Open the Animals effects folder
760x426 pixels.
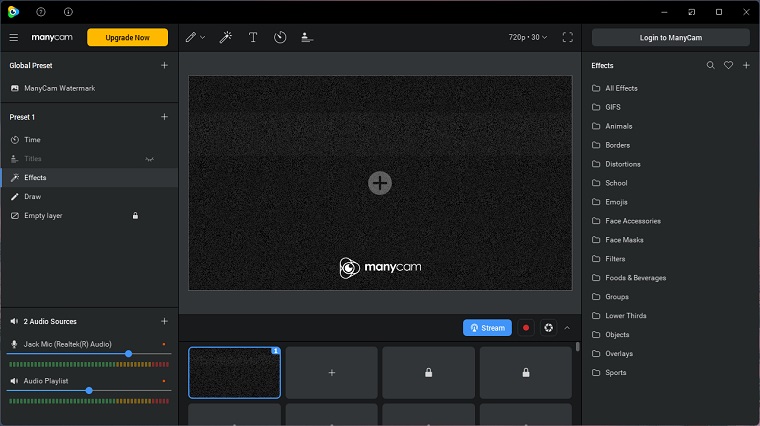pos(612,126)
